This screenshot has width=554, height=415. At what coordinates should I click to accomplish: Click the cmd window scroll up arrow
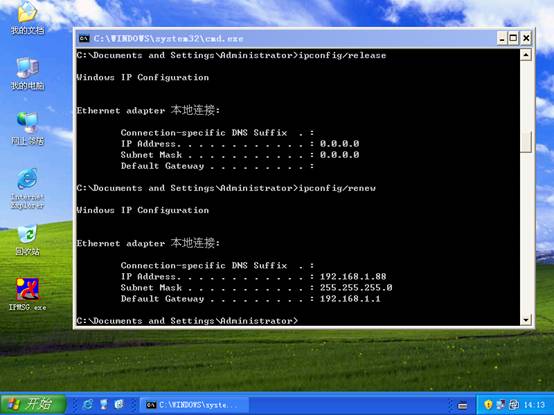click(x=526, y=55)
